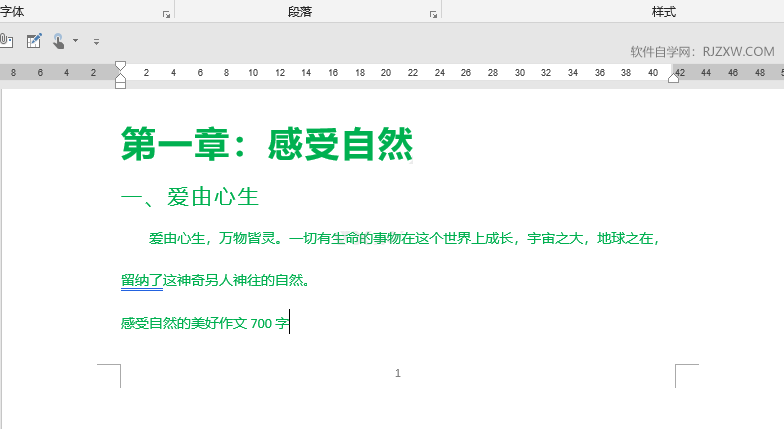Click the paperclip attachment icon in toolbar
This screenshot has height=429, width=784.
point(6,40)
